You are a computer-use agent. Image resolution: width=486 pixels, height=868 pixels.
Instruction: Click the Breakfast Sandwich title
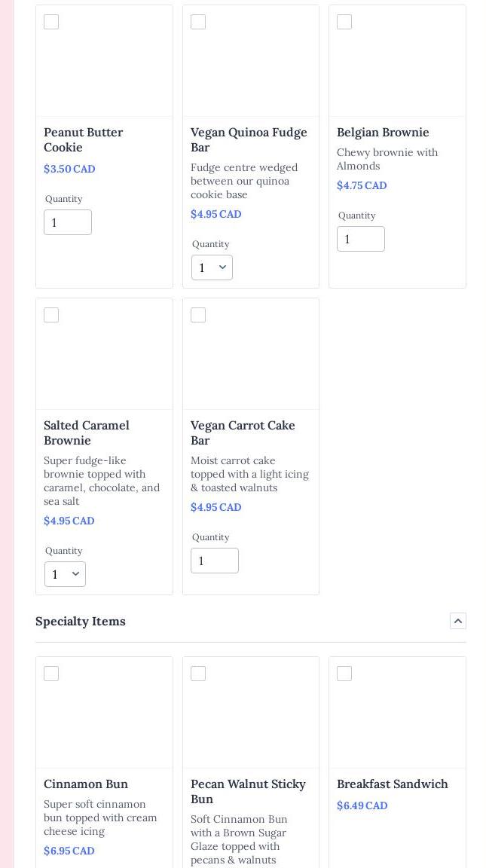pyautogui.click(x=392, y=784)
